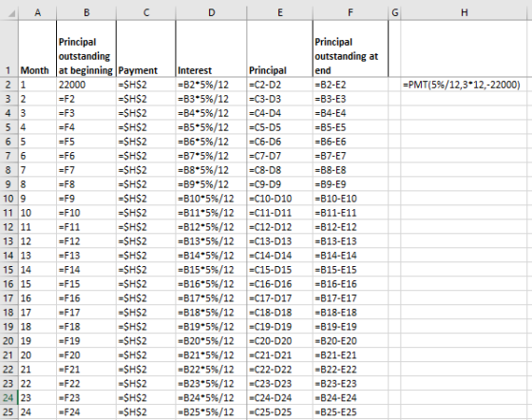The height and width of the screenshot is (420, 532).
Task: Select the cell =B20*5%/12
Action: click(x=211, y=341)
